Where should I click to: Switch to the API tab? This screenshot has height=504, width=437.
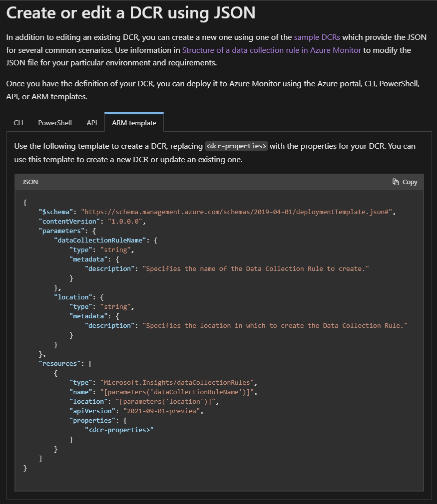coord(92,123)
